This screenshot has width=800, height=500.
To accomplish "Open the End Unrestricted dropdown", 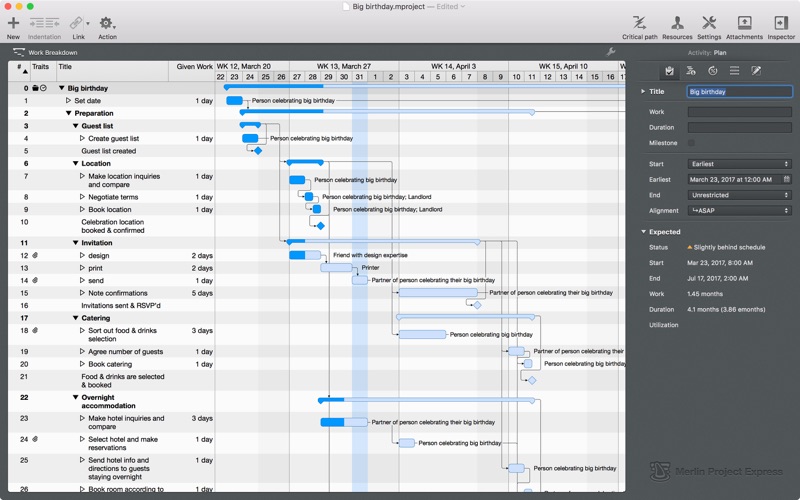I will click(738, 195).
